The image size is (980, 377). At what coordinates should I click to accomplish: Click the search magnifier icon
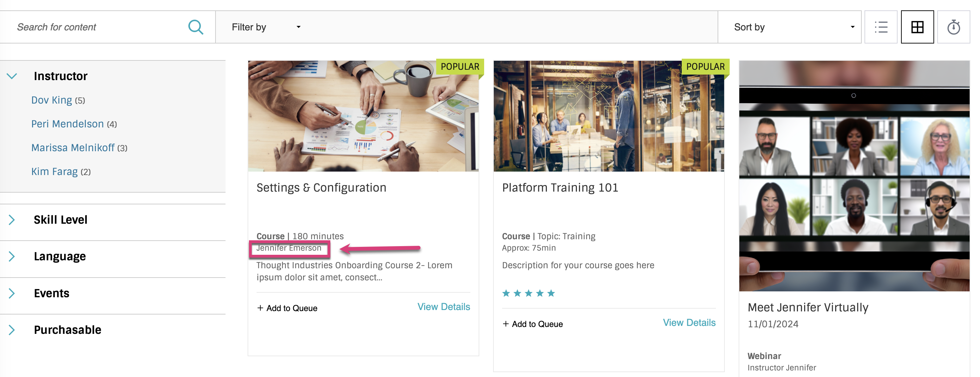pos(196,27)
